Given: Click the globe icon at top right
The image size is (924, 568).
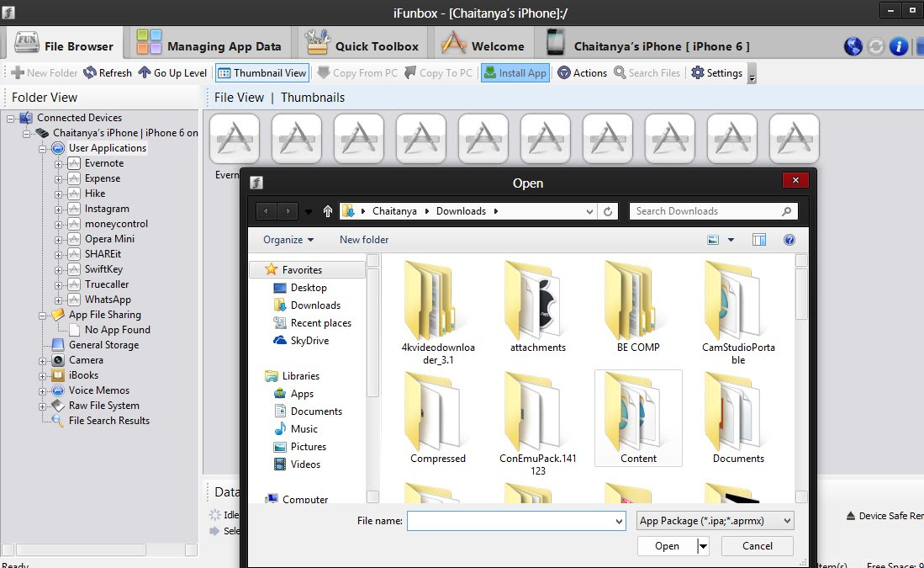Looking at the screenshot, I should coord(853,46).
